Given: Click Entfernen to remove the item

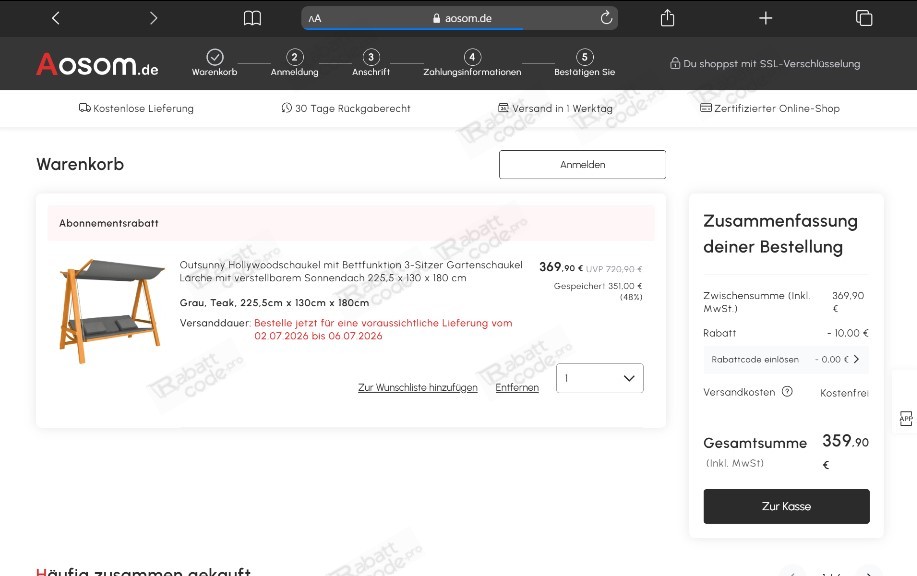Looking at the screenshot, I should coord(517,387).
